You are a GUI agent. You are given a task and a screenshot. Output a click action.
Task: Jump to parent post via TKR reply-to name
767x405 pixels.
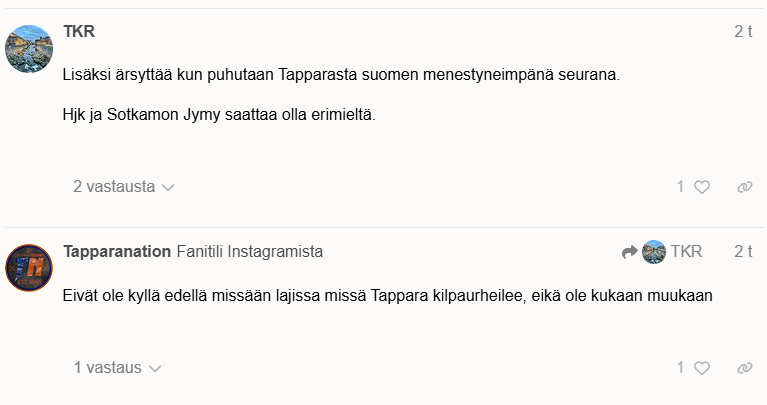[x=686, y=252]
